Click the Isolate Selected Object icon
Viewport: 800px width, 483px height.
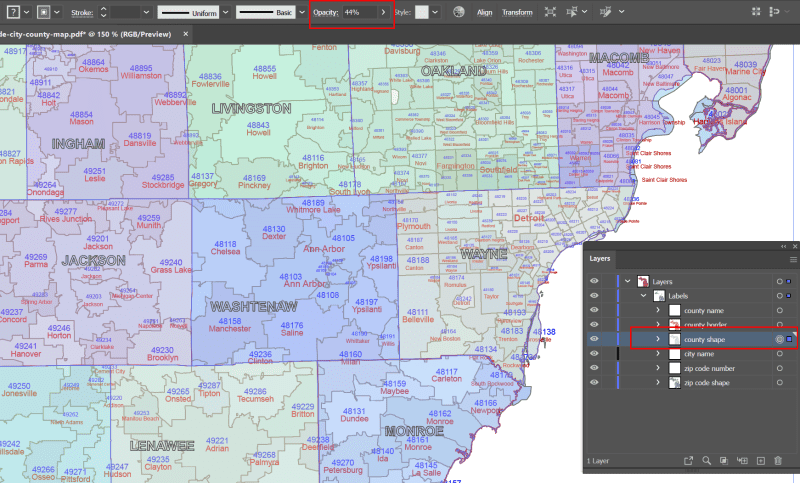(550, 12)
